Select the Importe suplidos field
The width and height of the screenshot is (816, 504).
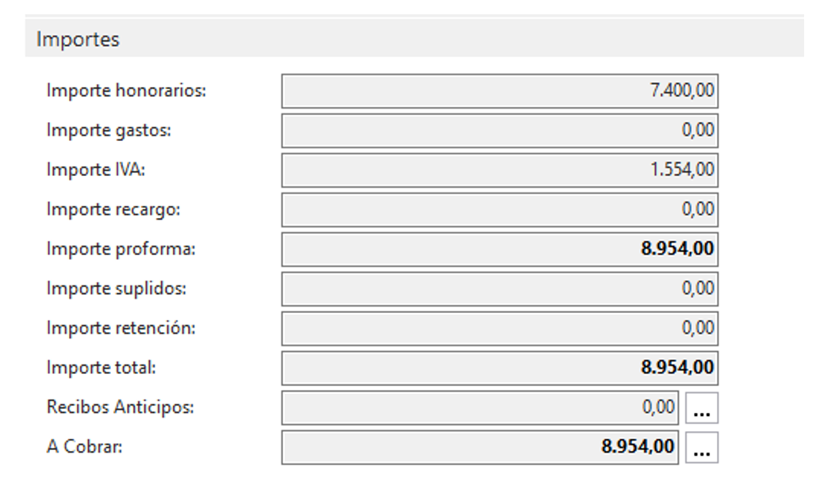(500, 289)
